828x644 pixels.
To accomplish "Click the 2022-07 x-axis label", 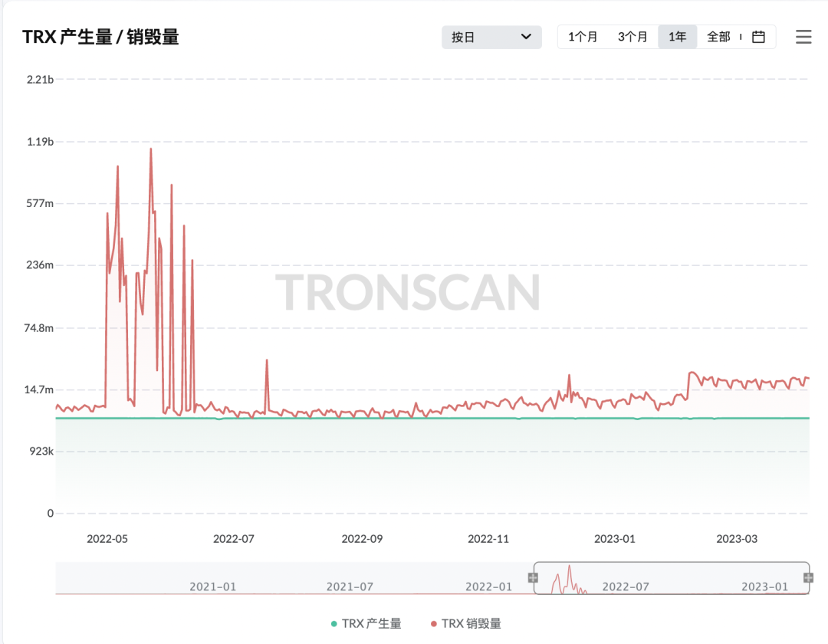I will click(x=233, y=539).
